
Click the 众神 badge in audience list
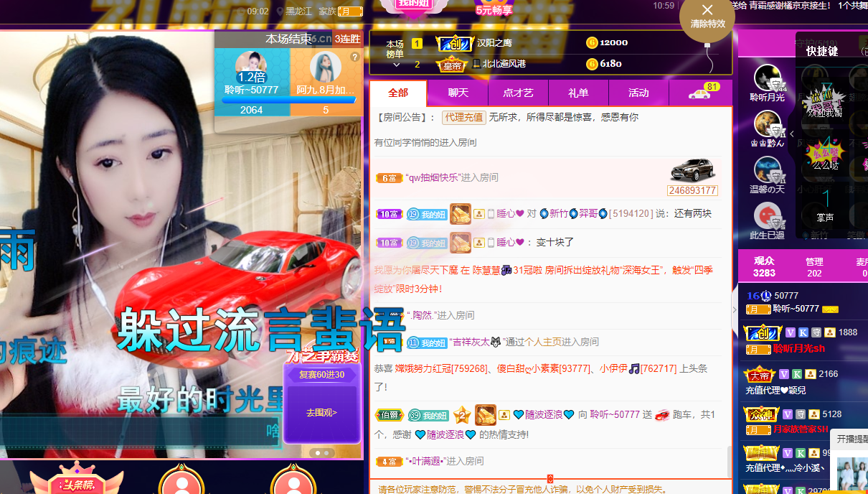[761, 414]
